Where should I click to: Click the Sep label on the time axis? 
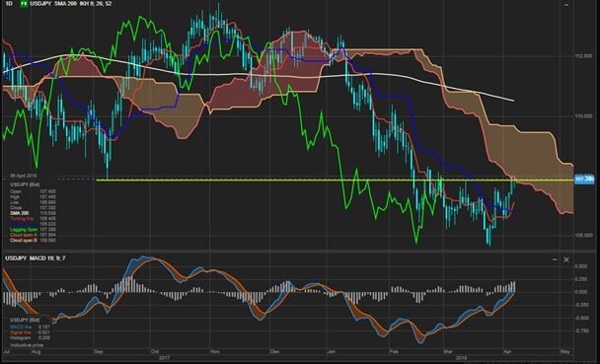(99, 351)
